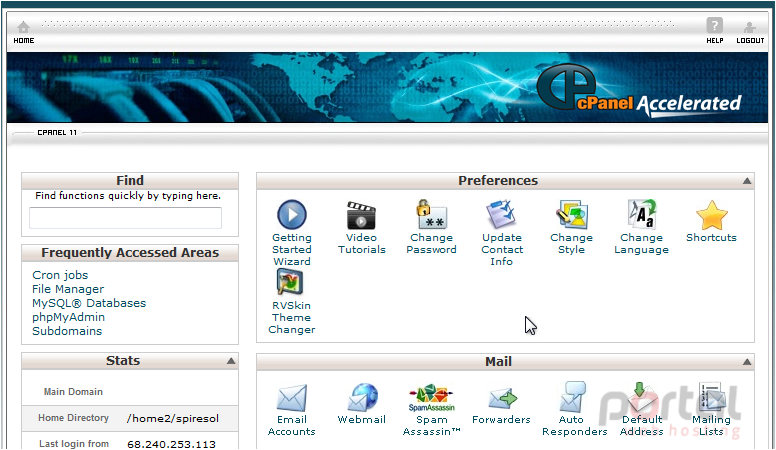Open Video Tutorials clapperboard icon
The width and height of the screenshot is (776, 450).
[361, 215]
